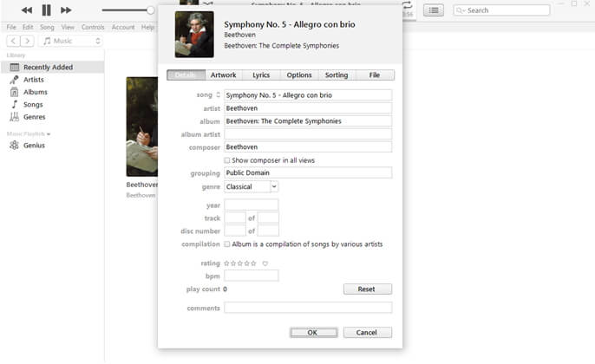Click the grouping field with Public Domain
The height and width of the screenshot is (364, 595).
click(x=308, y=172)
